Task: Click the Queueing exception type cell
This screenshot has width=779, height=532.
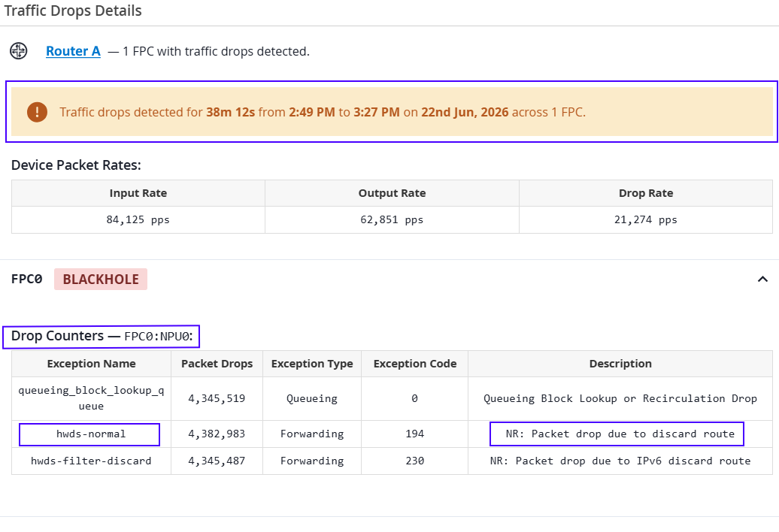Action: [x=312, y=398]
